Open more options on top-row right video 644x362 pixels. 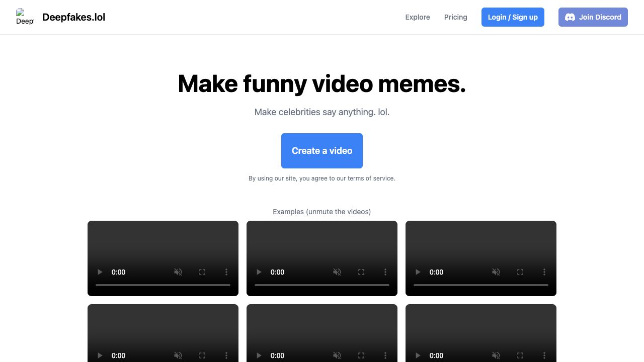pyautogui.click(x=544, y=272)
